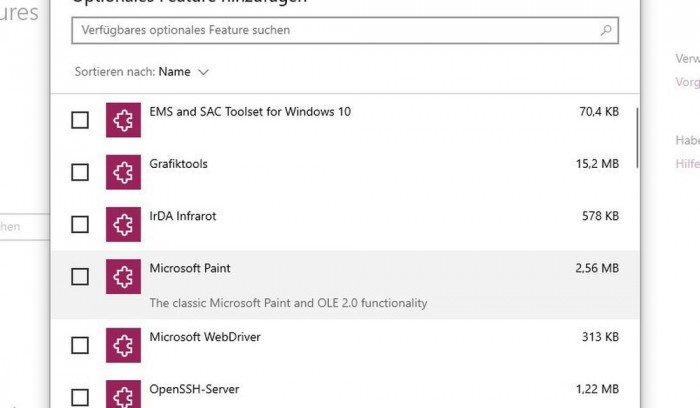
Task: Check the EMS and SAC Toolset checkbox
Action: tap(80, 121)
